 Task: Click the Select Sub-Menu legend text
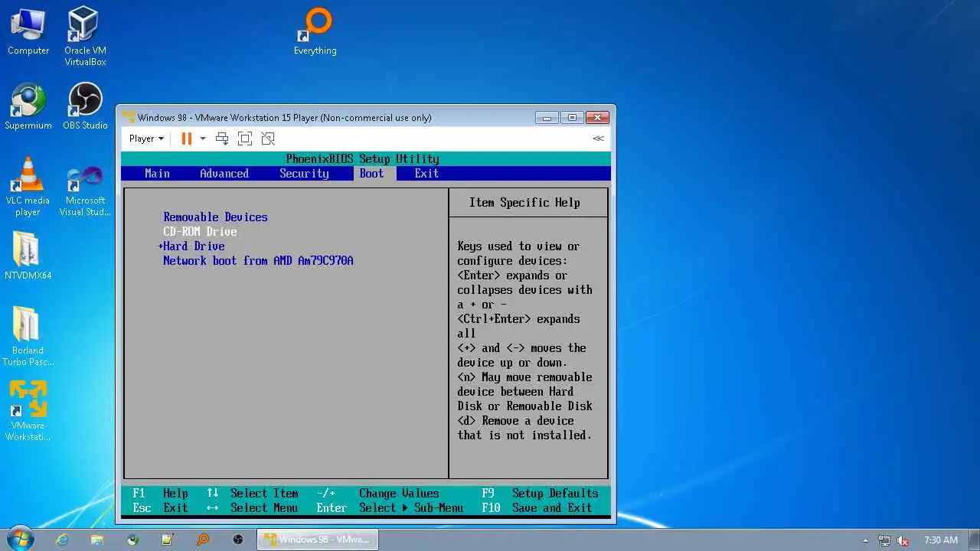(x=411, y=508)
